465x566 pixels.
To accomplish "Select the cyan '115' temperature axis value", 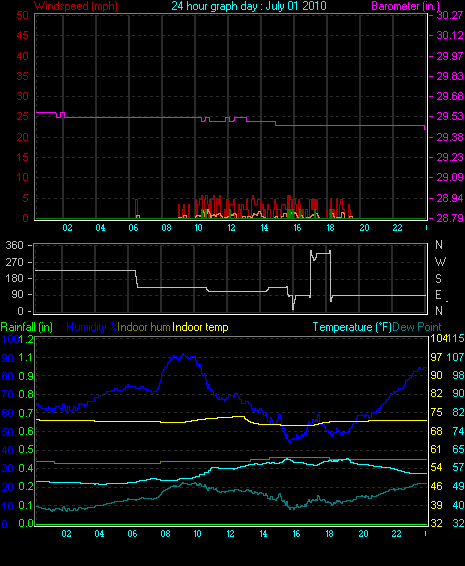I will click(455, 339).
